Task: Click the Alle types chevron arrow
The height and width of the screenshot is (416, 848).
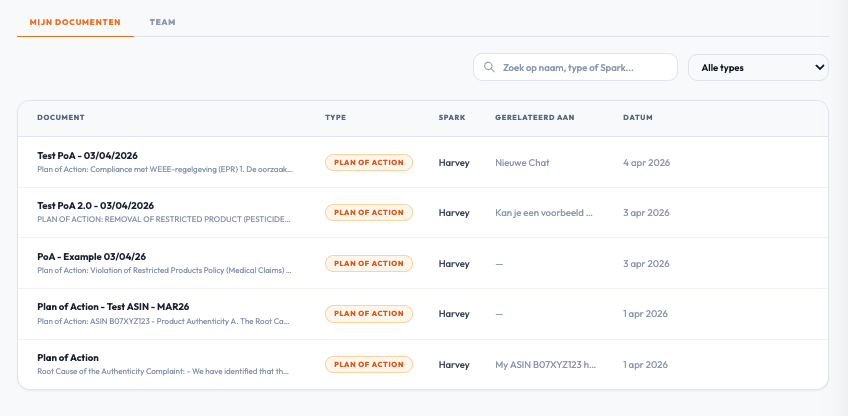Action: tap(820, 68)
